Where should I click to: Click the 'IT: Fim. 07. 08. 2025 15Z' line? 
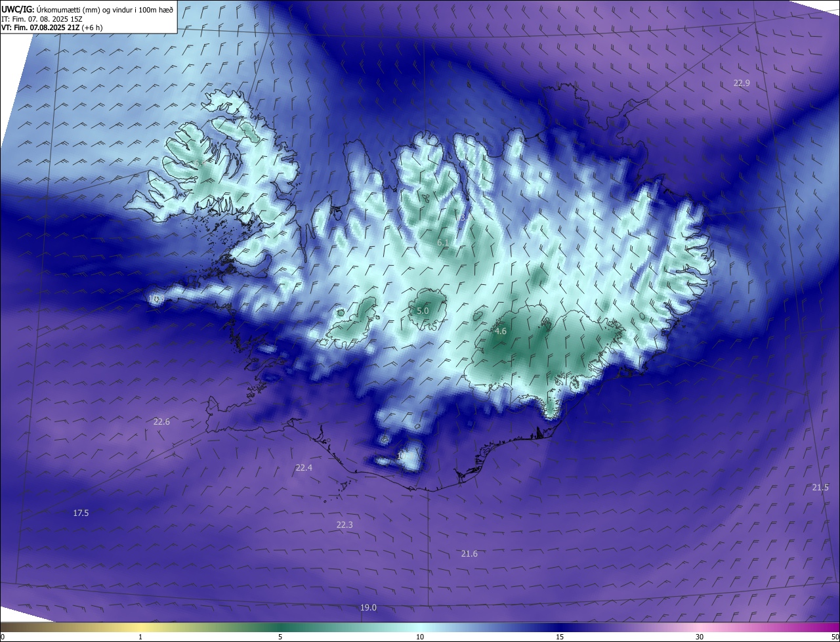click(42, 18)
